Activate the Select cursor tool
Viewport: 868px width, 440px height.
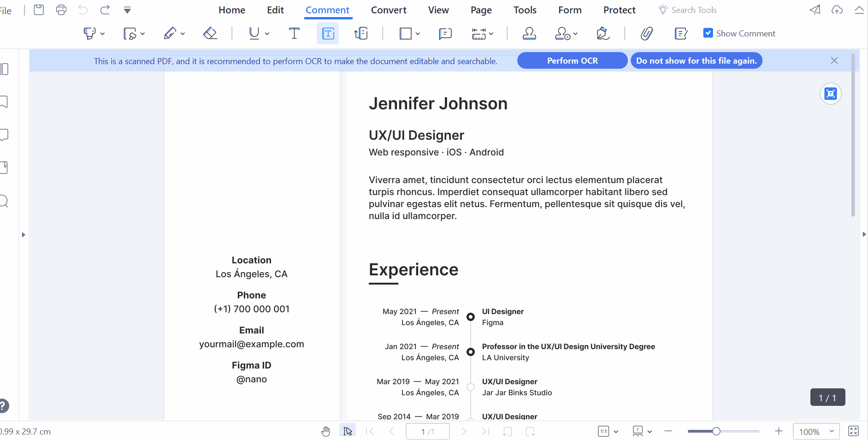click(348, 431)
